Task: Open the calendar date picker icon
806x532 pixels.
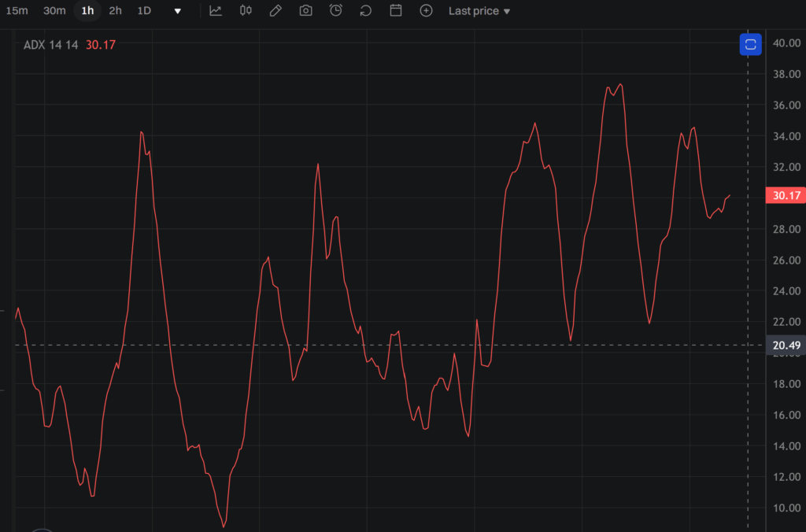Action: pyautogui.click(x=396, y=11)
